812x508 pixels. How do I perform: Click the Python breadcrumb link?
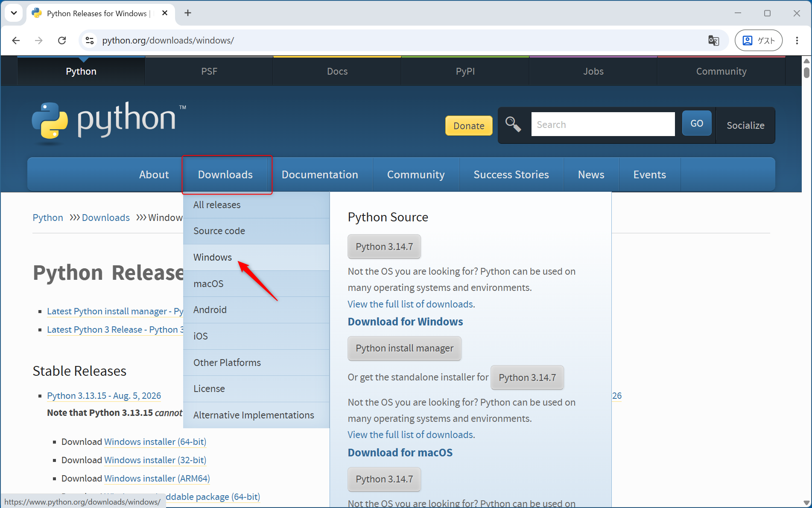pyautogui.click(x=48, y=218)
